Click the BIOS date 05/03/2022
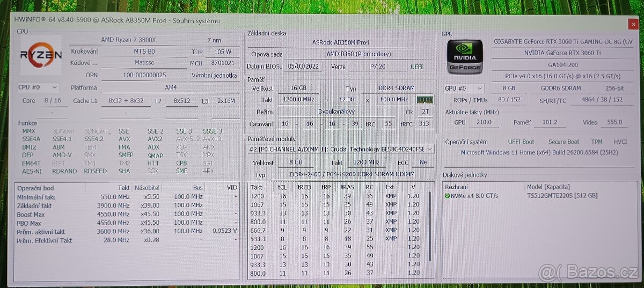The height and width of the screenshot is (288, 644). tap(302, 67)
